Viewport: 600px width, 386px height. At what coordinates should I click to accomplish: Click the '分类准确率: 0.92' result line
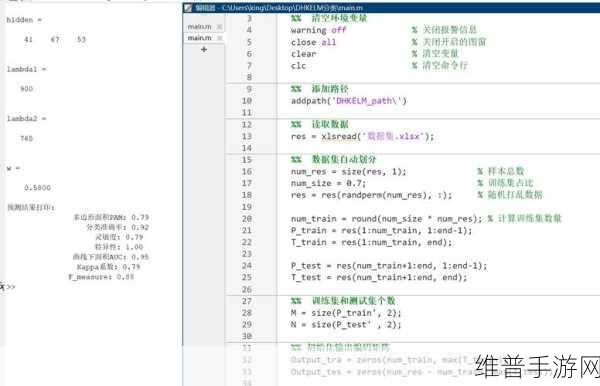(x=117, y=227)
